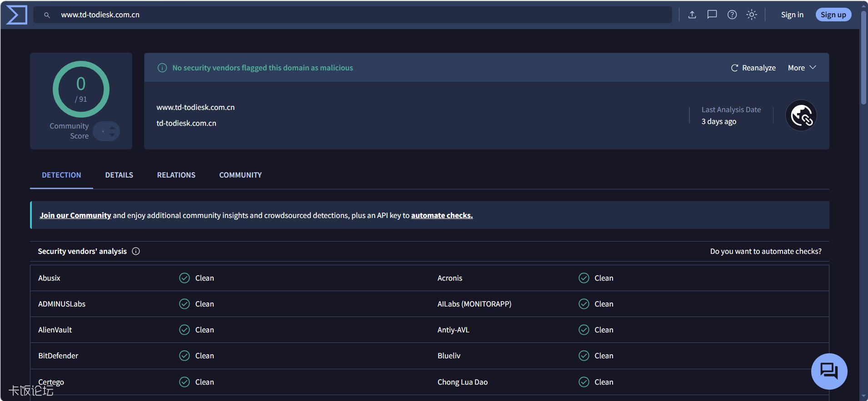Select the td-todiesk.com.cn parent domain text
This screenshot has height=401, width=868.
186,123
